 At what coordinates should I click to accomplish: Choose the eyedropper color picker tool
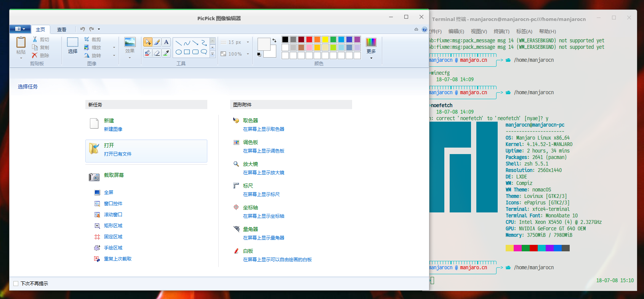166,53
